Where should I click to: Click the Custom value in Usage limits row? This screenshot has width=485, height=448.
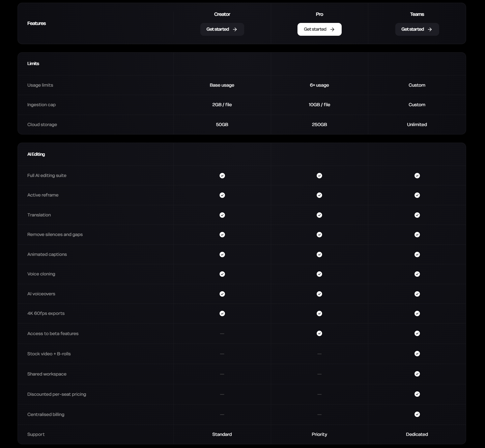point(417,85)
